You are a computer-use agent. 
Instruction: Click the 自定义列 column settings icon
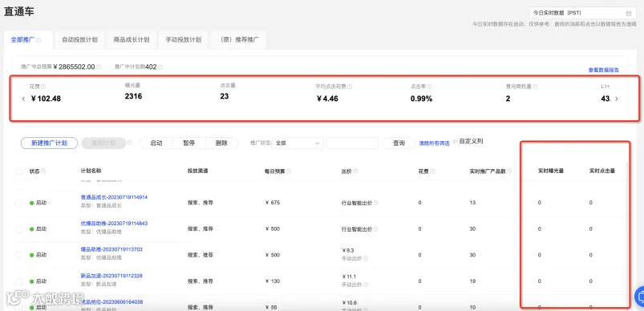pos(455,141)
